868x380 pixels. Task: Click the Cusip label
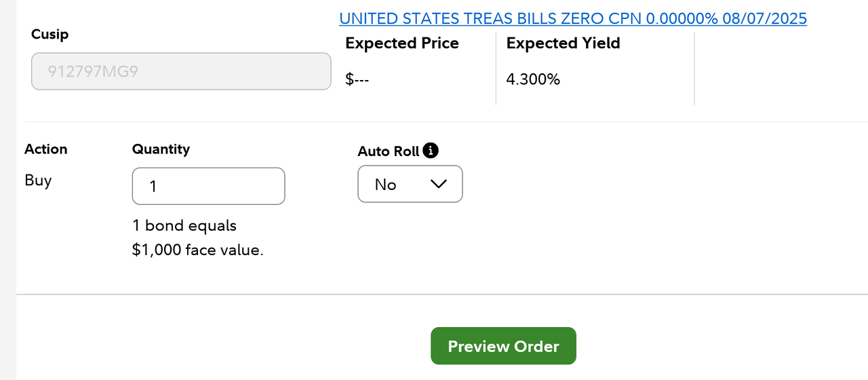(x=50, y=34)
